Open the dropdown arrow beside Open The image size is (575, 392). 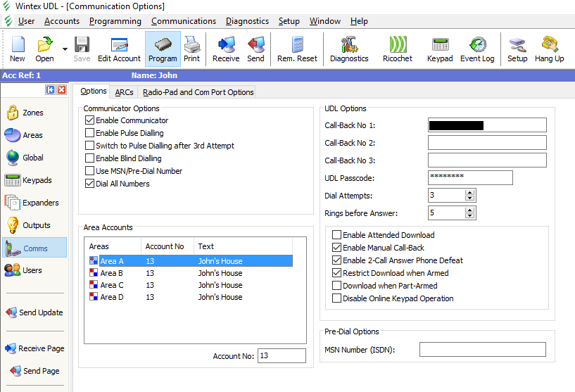65,49
